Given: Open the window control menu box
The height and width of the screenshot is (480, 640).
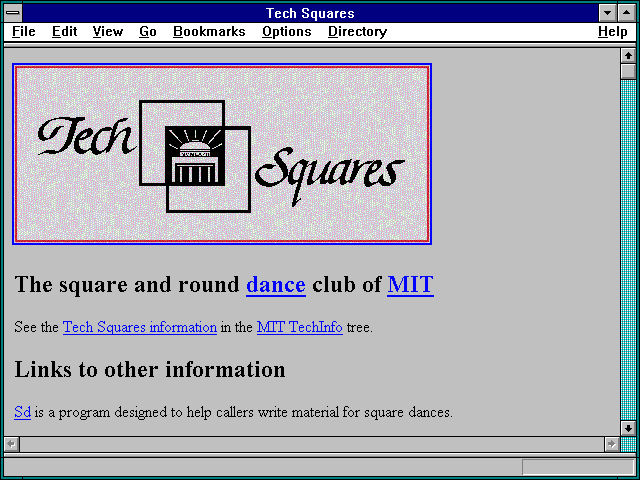Looking at the screenshot, I should pyautogui.click(x=13, y=13).
